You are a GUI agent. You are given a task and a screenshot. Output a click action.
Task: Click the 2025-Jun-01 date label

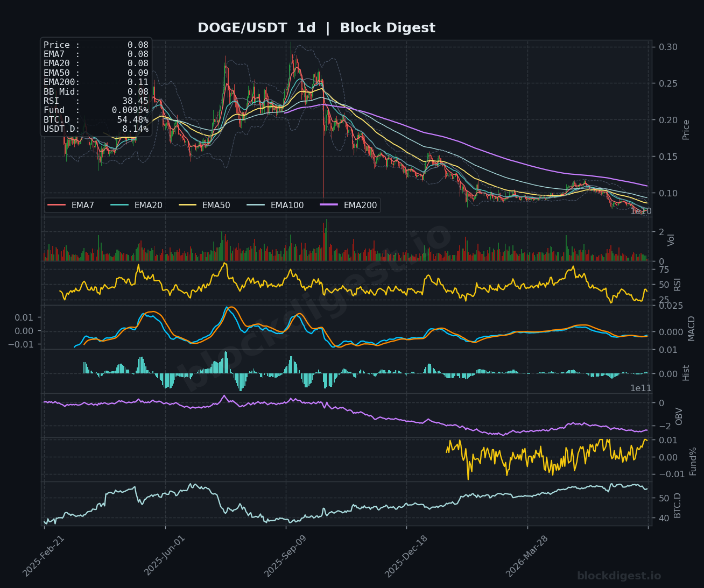pyautogui.click(x=164, y=556)
